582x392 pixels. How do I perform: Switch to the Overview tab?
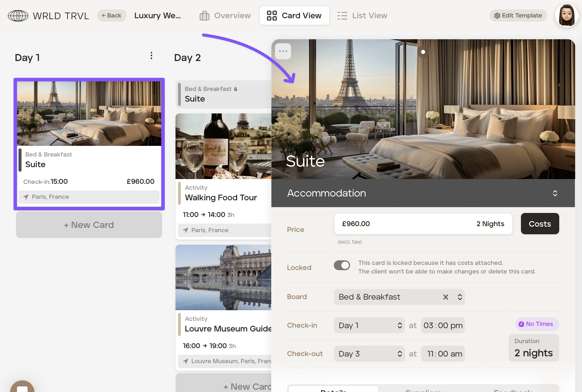(225, 15)
